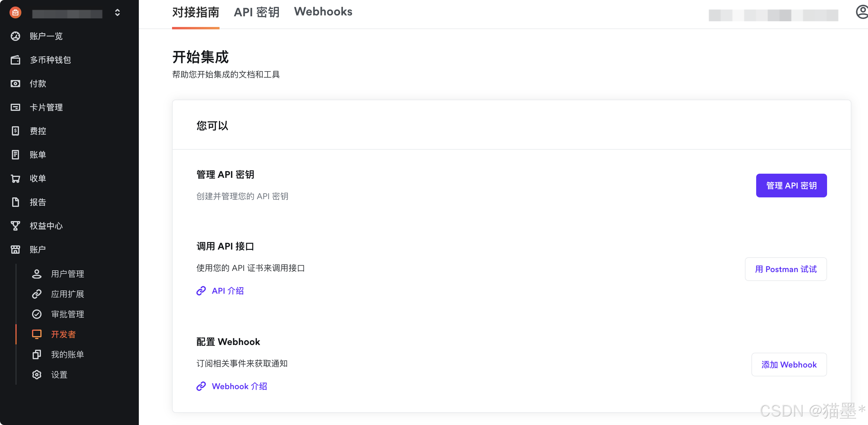Open the API 介绍 link
The image size is (868, 425).
tap(227, 291)
